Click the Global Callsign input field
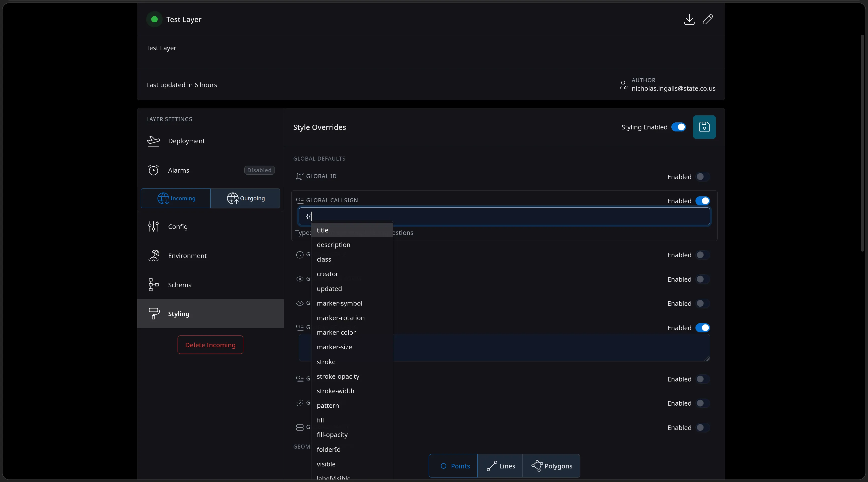 pos(504,216)
